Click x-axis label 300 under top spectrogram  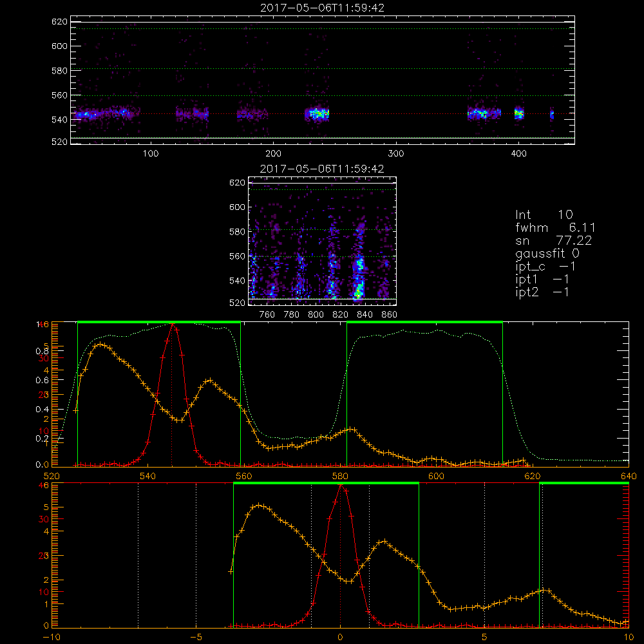click(x=396, y=154)
